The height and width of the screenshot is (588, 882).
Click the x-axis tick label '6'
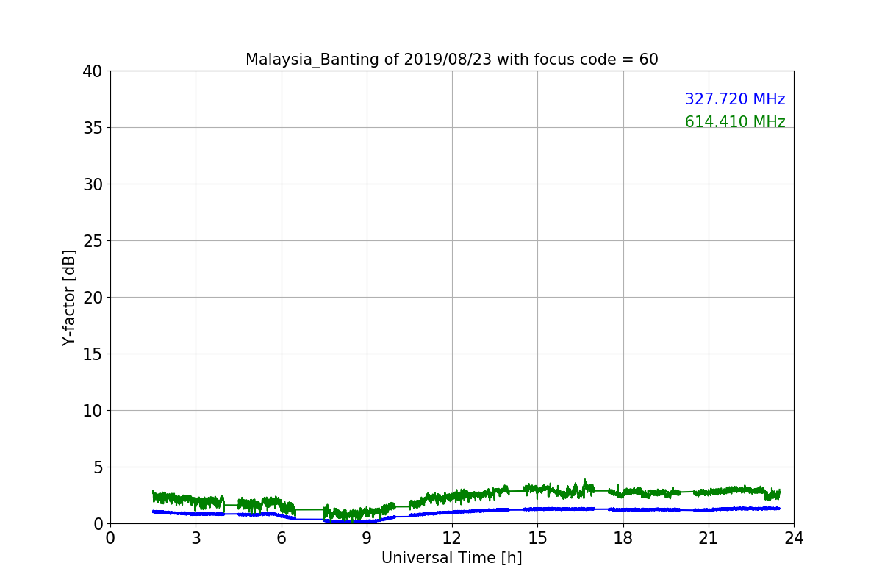coord(282,538)
